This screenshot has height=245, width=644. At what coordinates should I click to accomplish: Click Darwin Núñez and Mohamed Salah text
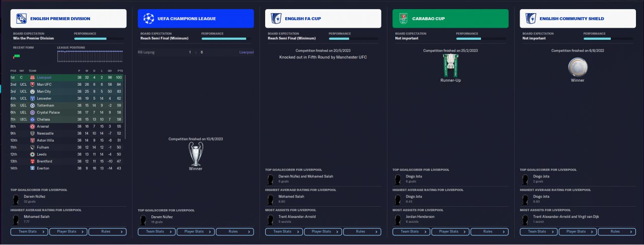[x=306, y=176]
